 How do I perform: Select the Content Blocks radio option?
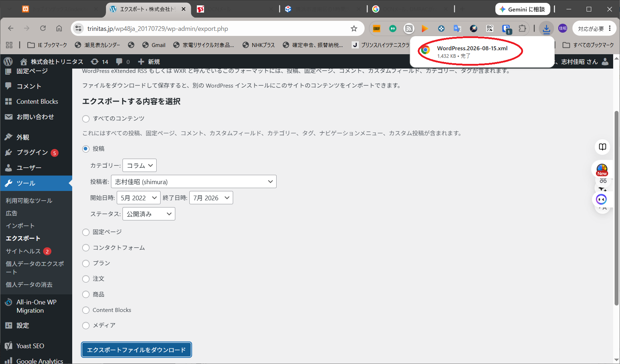[86, 310]
